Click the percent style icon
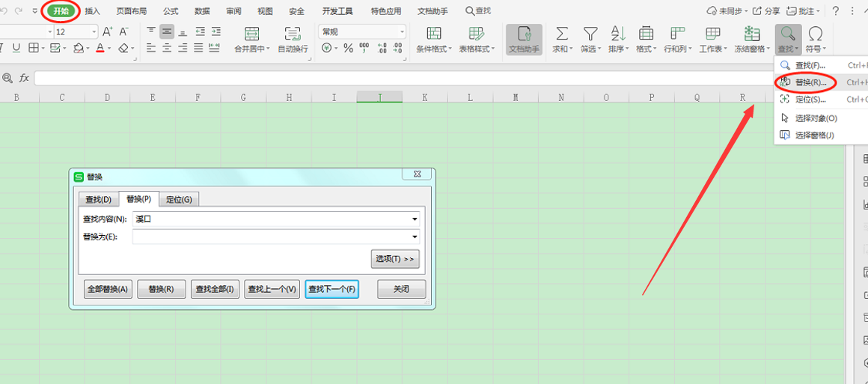The width and height of the screenshot is (868, 384). (x=348, y=48)
